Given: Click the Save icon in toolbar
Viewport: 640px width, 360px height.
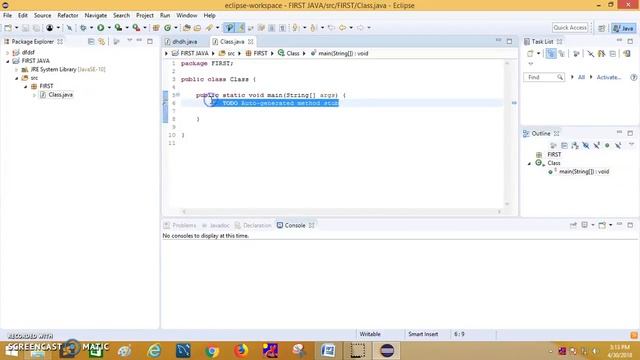Looking at the screenshot, I should [25, 28].
